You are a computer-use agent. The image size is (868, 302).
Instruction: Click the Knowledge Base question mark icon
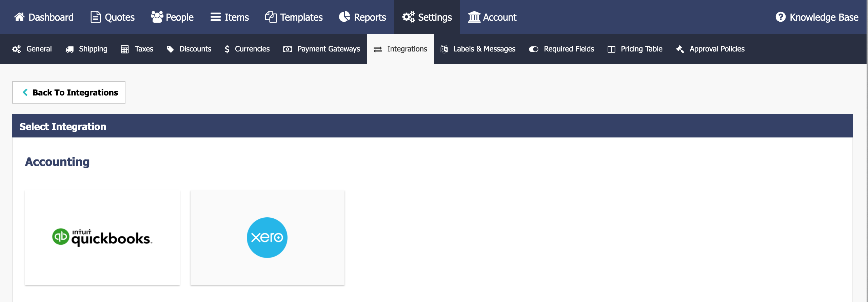pos(781,17)
